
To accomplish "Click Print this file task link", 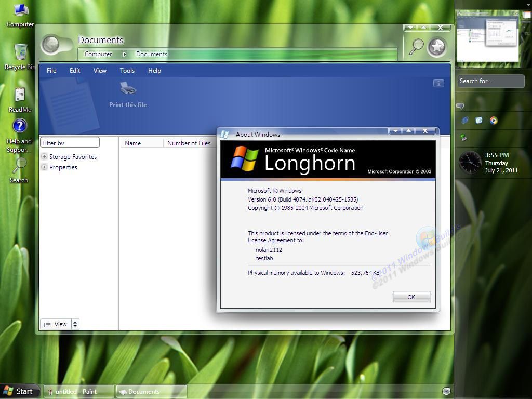I will click(x=128, y=105).
